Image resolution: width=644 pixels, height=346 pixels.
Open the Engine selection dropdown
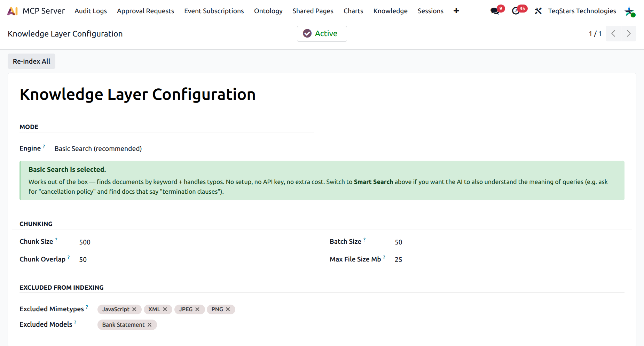point(98,148)
